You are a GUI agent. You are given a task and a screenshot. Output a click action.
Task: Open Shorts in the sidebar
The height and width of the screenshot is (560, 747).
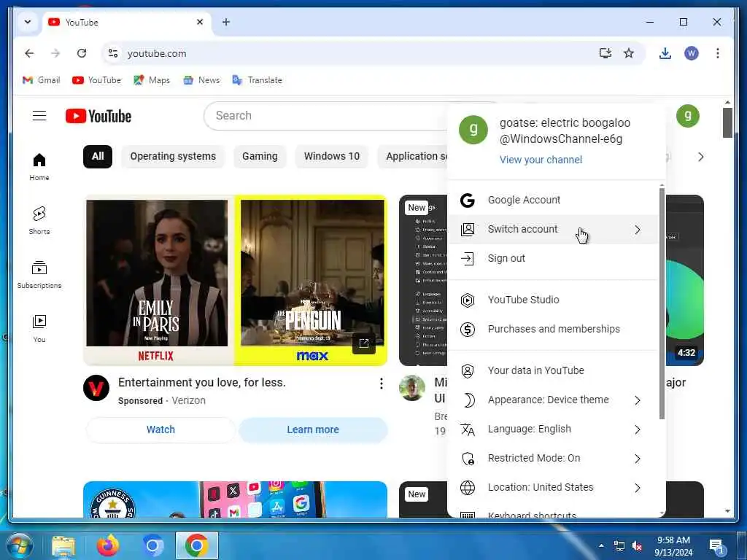39,220
